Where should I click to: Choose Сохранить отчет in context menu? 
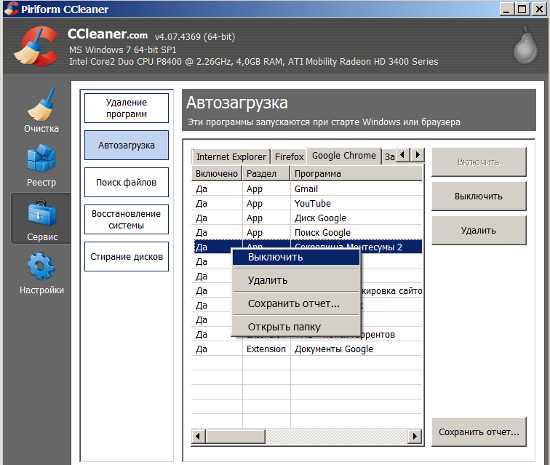click(x=296, y=304)
